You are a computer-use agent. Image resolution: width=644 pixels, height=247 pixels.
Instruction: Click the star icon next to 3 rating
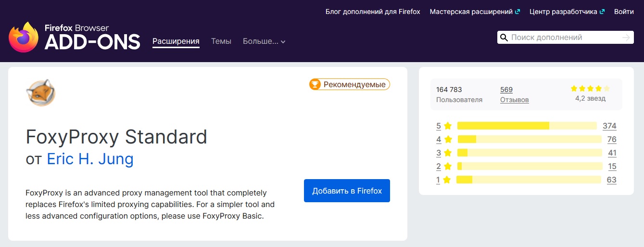coord(448,153)
